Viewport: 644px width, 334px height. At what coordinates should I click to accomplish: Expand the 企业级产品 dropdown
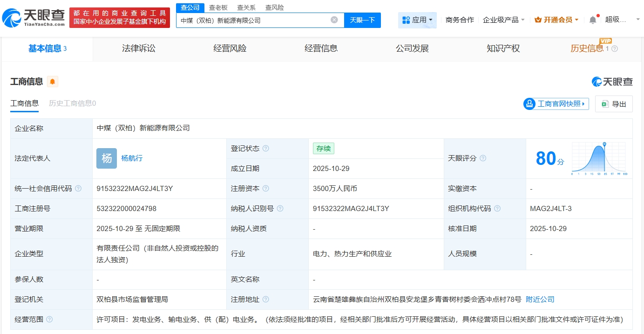(504, 20)
